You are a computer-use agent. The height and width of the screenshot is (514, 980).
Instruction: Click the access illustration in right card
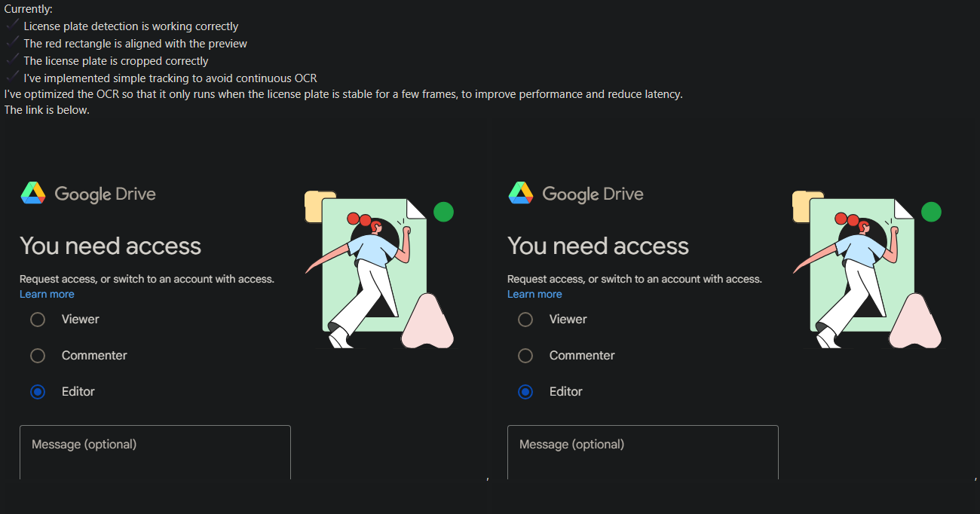point(867,269)
